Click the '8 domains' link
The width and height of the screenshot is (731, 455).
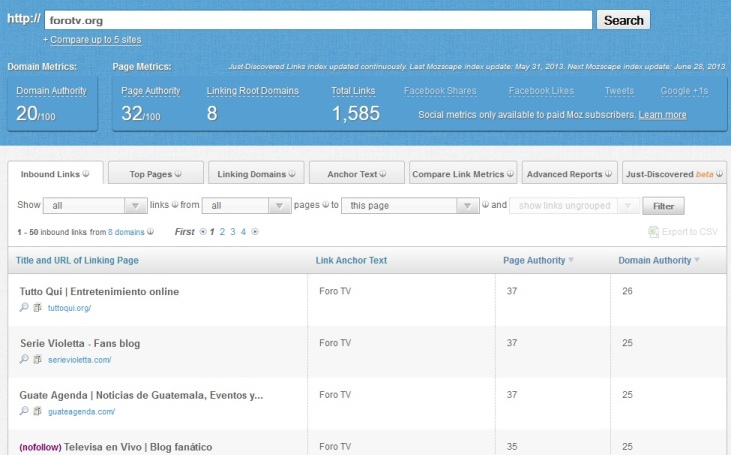point(126,232)
